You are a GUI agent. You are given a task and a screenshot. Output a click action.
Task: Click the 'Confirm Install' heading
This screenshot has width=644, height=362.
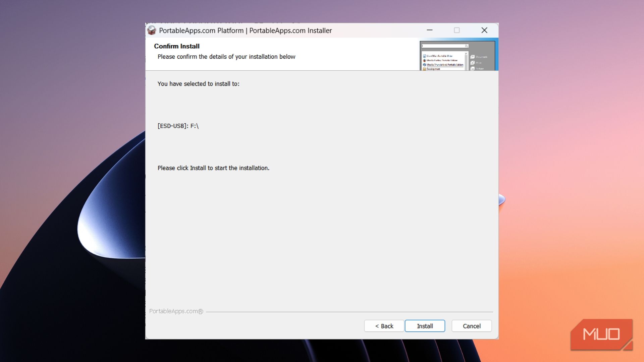coord(177,46)
